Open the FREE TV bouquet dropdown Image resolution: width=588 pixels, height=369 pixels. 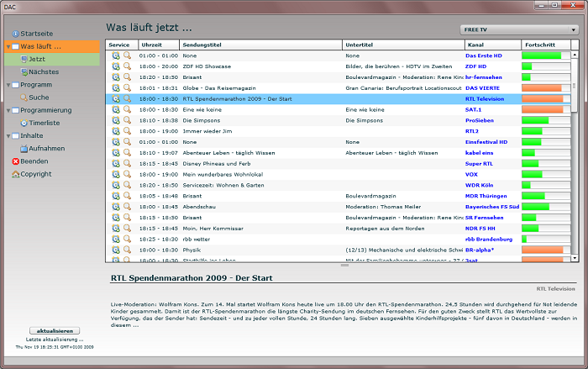(x=519, y=29)
